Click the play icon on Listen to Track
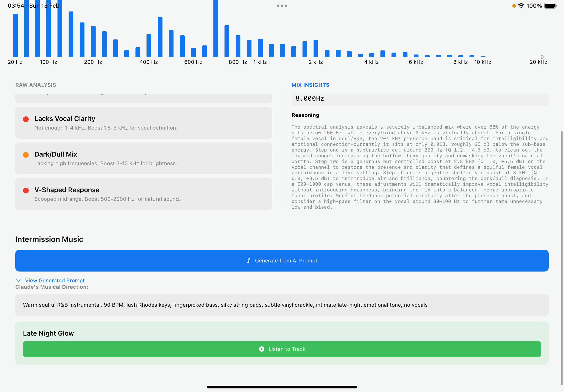 (261, 349)
